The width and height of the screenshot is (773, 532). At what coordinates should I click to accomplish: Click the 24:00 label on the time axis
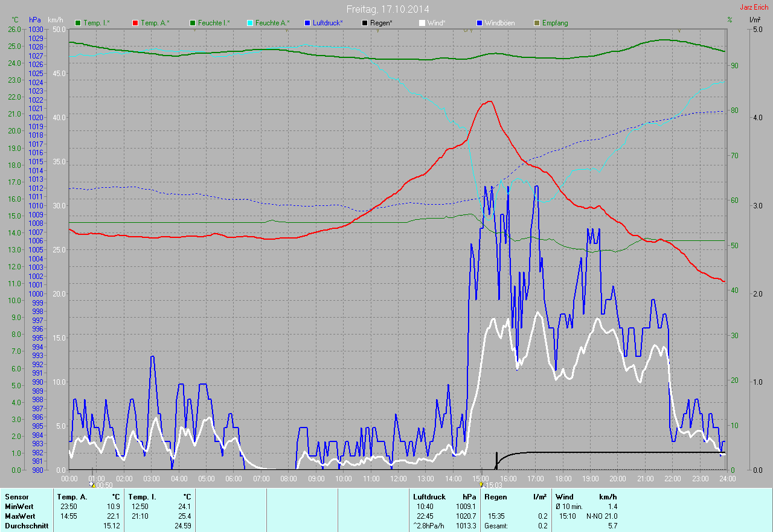(727, 478)
